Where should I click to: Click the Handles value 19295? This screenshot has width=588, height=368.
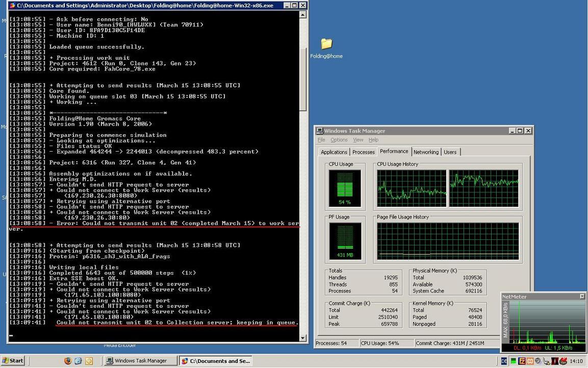pyautogui.click(x=391, y=278)
